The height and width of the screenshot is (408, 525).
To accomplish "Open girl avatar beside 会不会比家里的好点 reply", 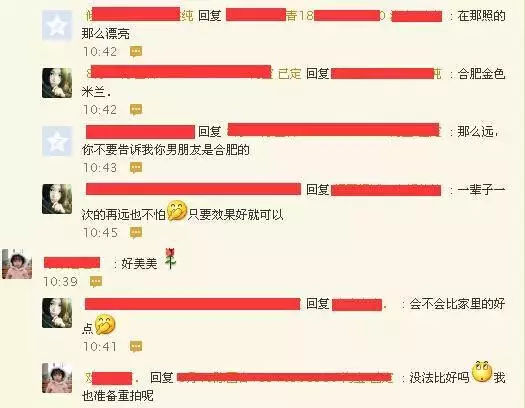I will click(57, 313).
